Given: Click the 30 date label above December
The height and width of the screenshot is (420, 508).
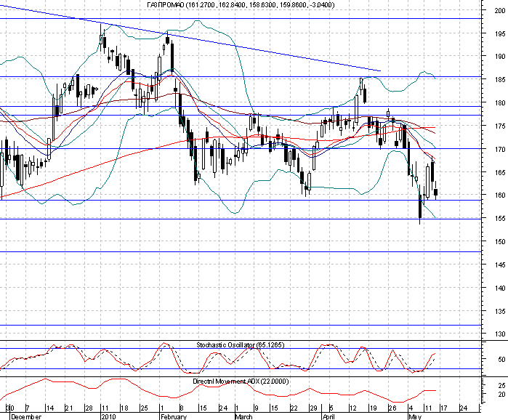Looking at the screenshot, I should point(10,408).
